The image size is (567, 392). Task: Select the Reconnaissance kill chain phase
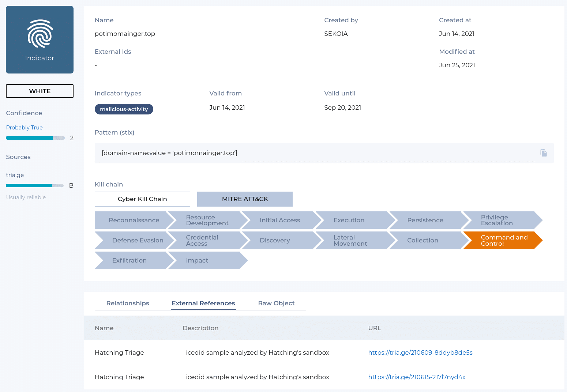tap(134, 220)
